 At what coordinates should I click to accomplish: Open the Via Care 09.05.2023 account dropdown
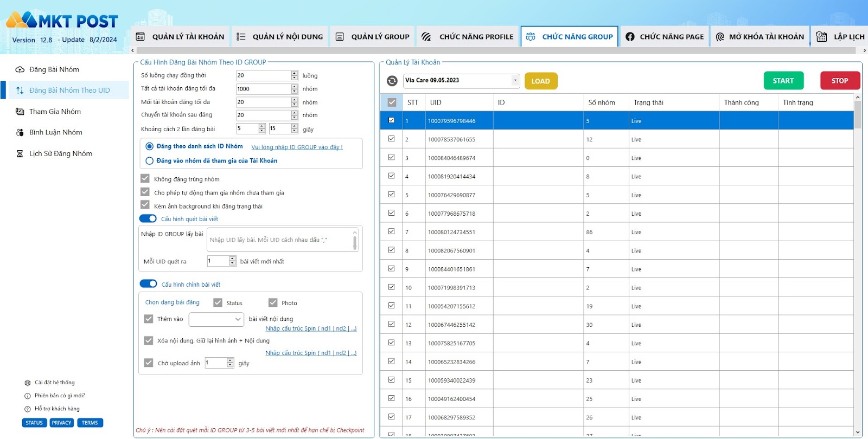[x=461, y=81]
